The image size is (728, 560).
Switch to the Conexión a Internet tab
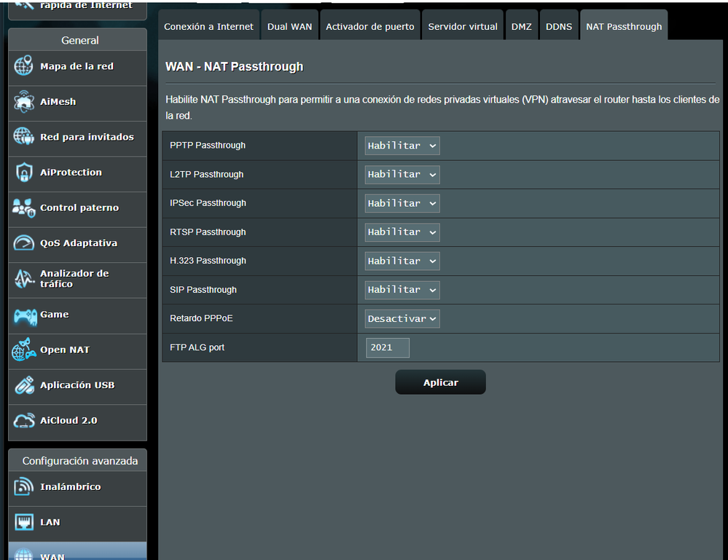[208, 26]
